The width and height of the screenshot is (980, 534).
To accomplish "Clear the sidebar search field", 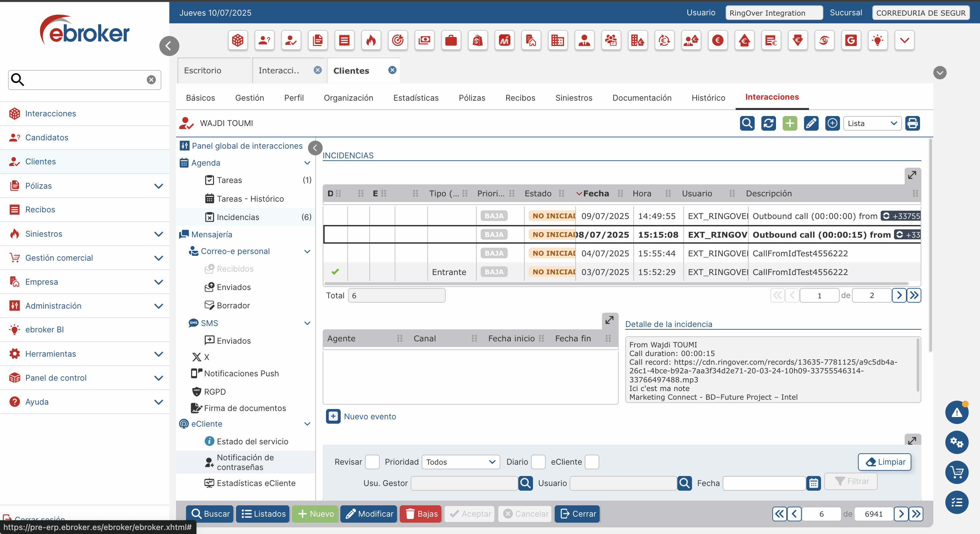I will [151, 79].
